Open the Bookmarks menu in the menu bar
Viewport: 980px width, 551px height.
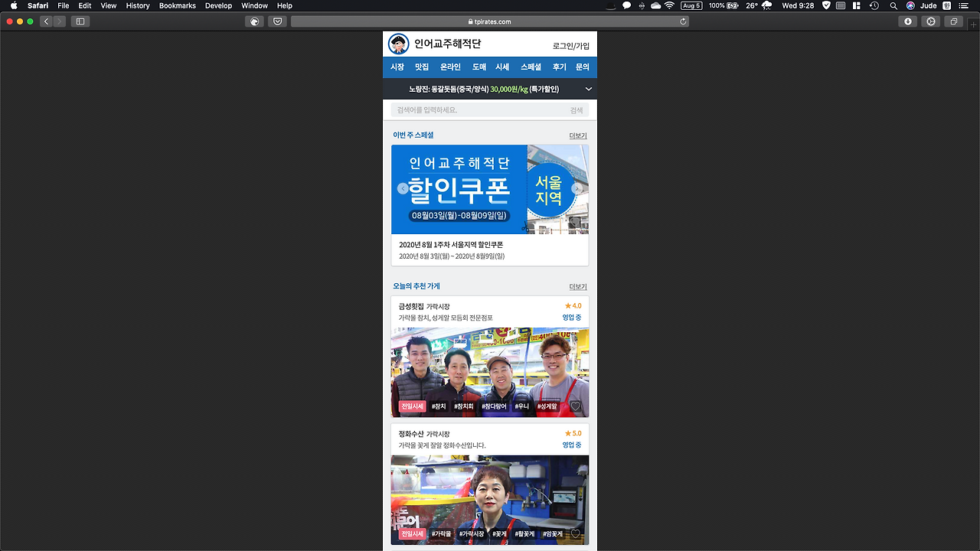pos(177,5)
